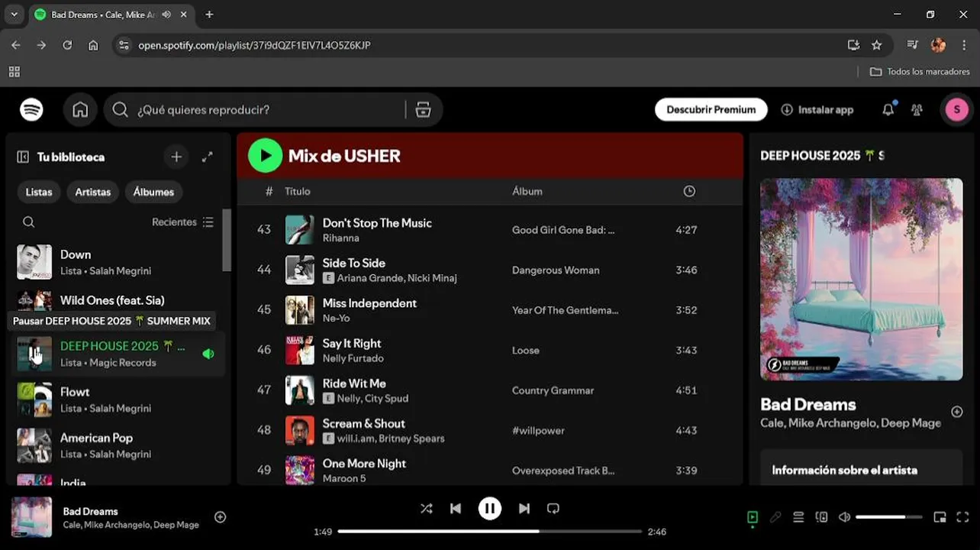Filter library by Álbumes
Viewport: 980px width, 550px height.
(x=153, y=192)
